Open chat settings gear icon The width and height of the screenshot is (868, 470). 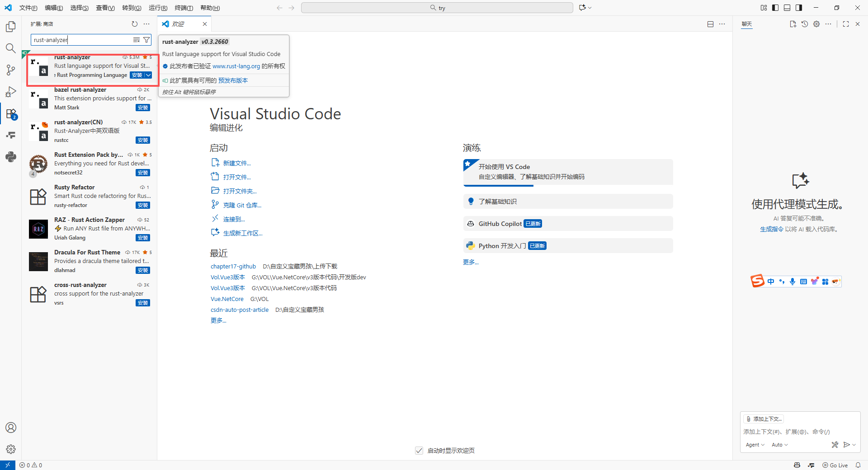[816, 24]
